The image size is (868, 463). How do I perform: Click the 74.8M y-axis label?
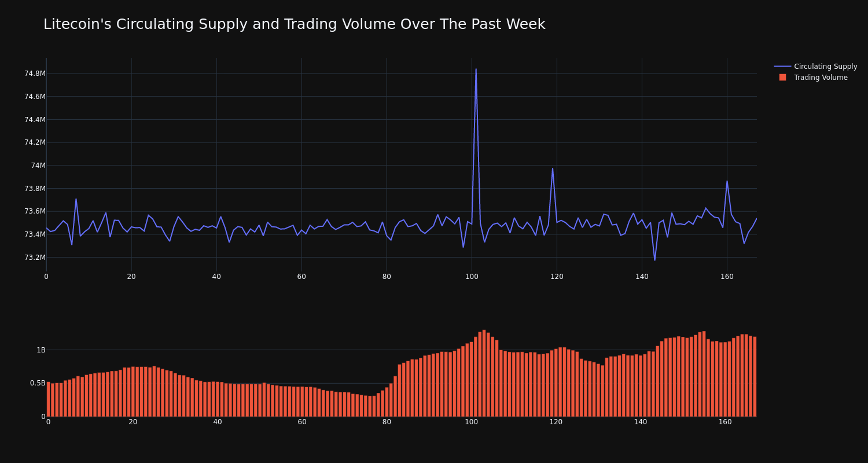35,74
